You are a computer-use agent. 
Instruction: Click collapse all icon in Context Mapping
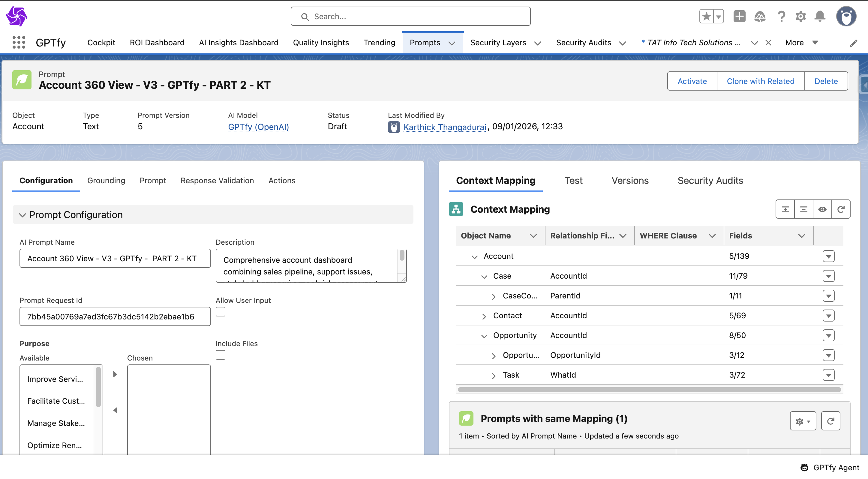coord(803,209)
